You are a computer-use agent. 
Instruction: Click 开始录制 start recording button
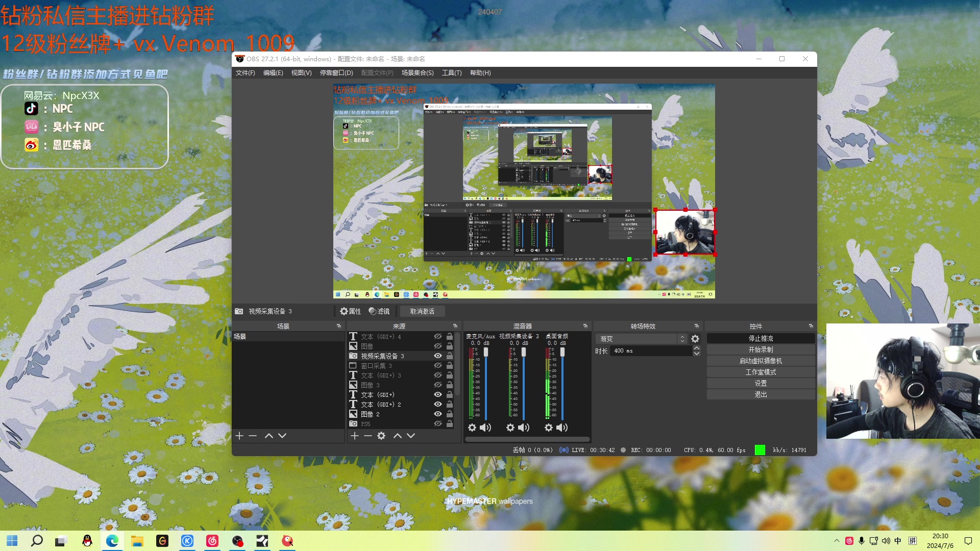761,350
